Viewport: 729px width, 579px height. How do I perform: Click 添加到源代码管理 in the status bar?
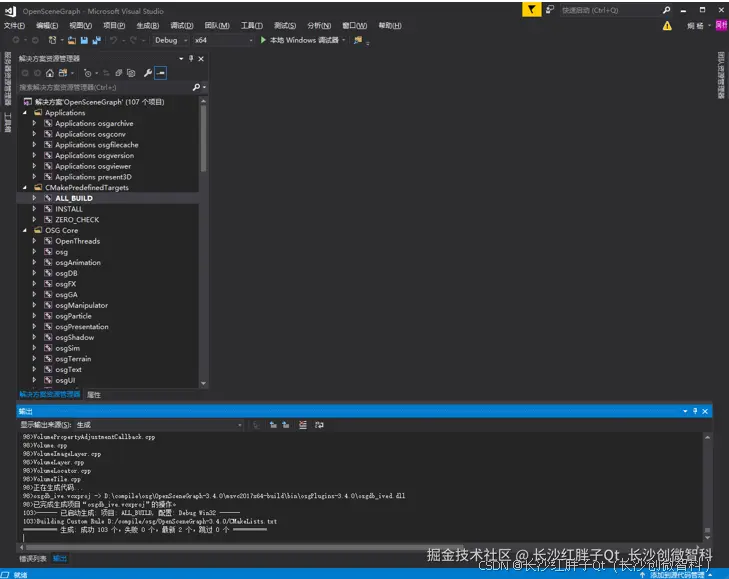coord(677,575)
